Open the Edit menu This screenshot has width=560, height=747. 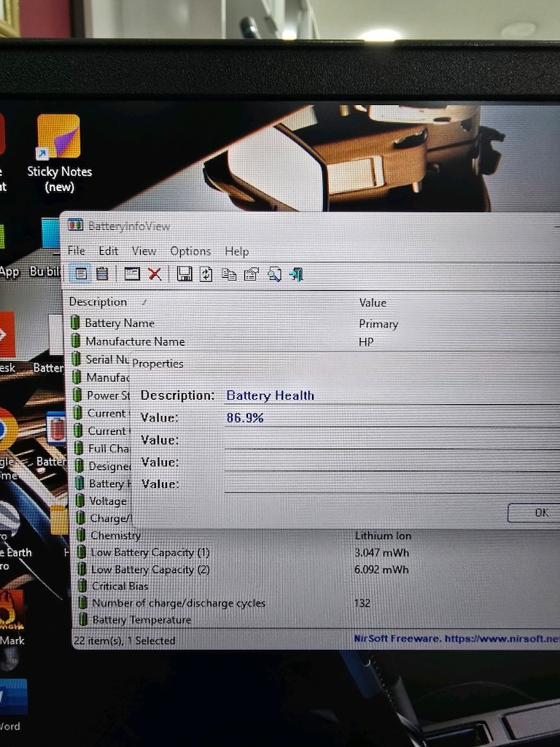click(x=108, y=251)
